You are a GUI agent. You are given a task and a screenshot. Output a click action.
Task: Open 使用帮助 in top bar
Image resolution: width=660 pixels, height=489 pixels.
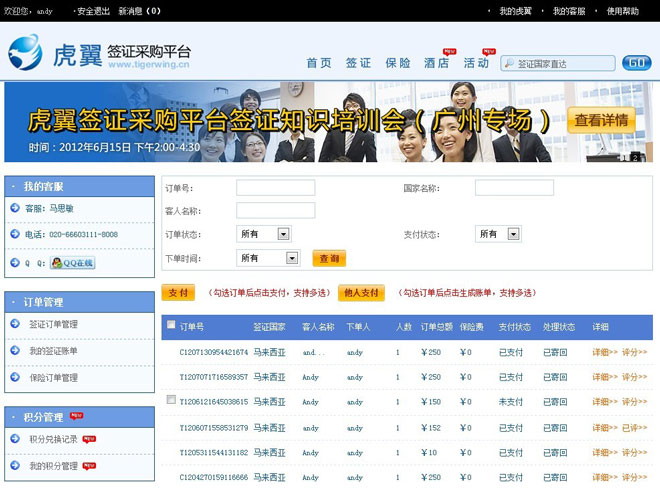click(623, 11)
